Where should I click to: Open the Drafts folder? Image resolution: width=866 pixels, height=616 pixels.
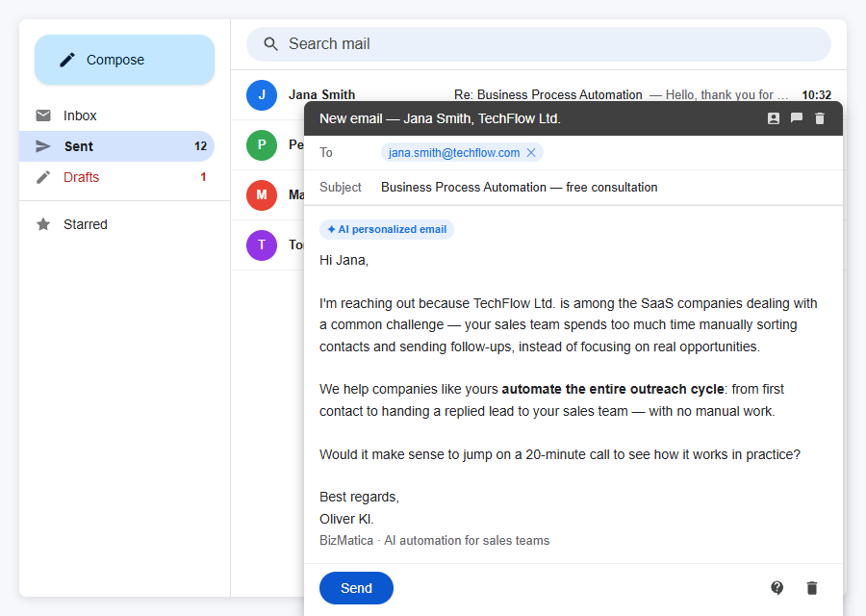click(116, 177)
